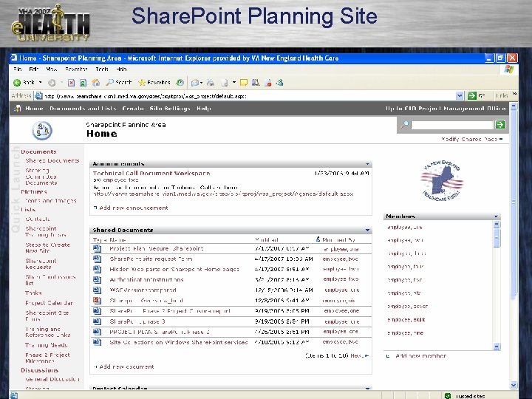The image size is (532, 399).
Task: Expand the Project Calendar web part arrow
Action: [x=367, y=388]
